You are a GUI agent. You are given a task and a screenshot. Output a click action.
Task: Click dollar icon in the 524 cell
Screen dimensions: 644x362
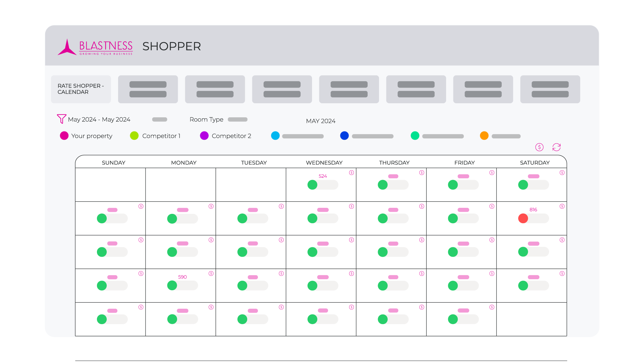pos(351,173)
